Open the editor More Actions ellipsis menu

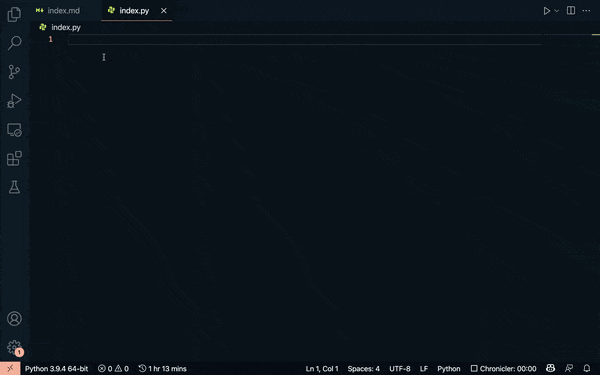click(586, 11)
